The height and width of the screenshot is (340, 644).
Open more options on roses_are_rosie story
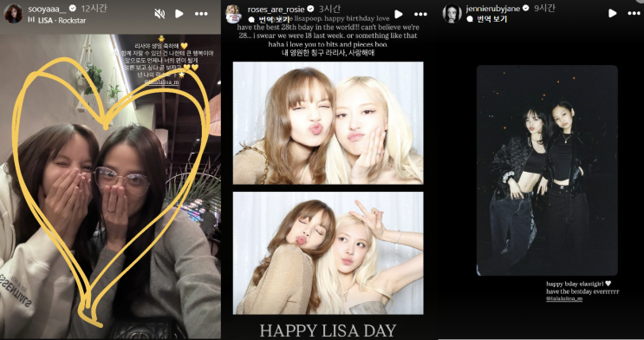tap(420, 14)
